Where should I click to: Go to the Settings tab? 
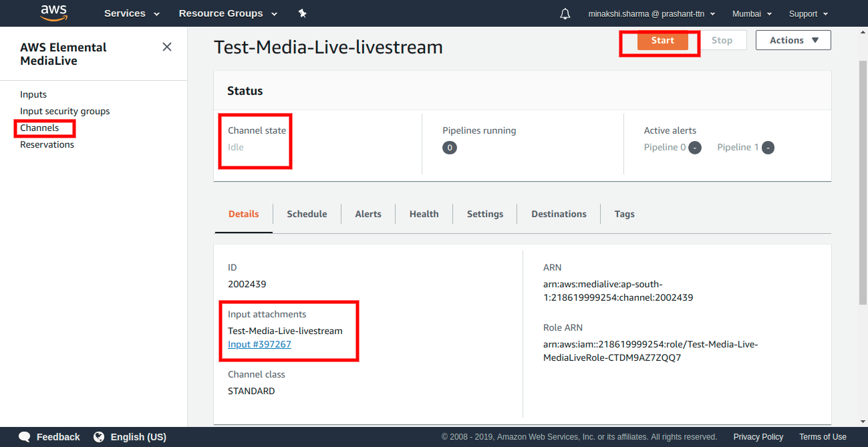[x=485, y=214]
